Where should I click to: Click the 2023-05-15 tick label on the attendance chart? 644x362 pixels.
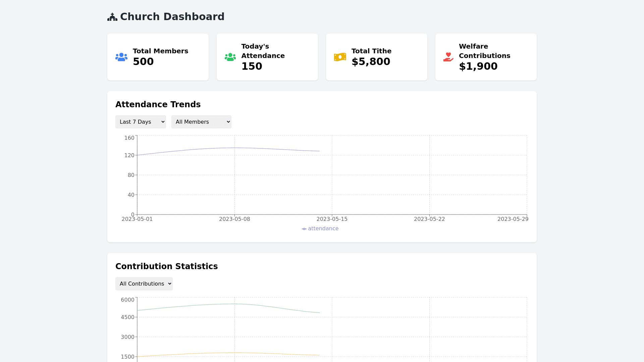pos(332,219)
